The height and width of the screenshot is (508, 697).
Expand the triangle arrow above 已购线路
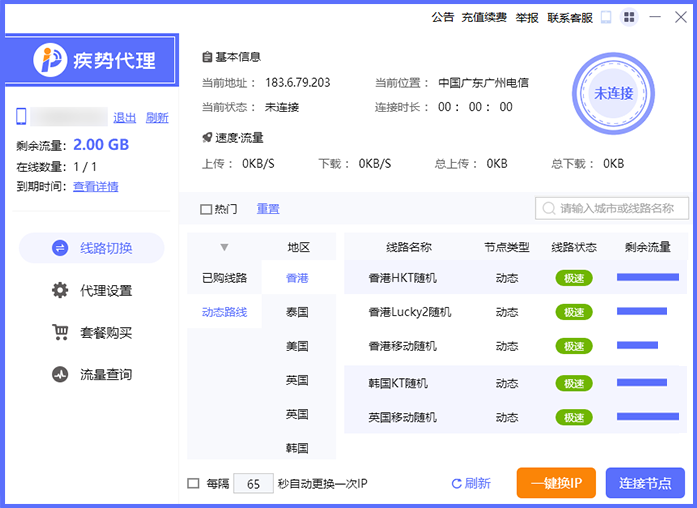(x=224, y=247)
